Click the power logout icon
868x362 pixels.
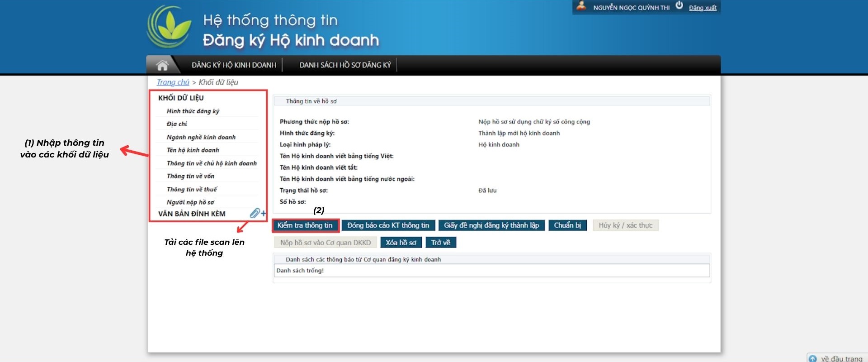point(679,5)
